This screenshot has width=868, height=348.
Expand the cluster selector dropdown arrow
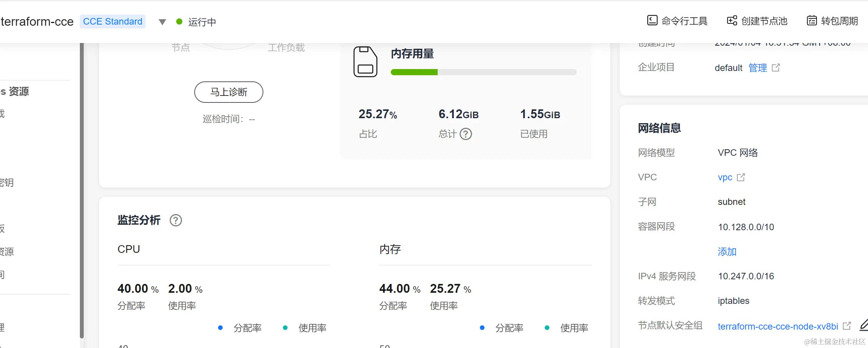(x=162, y=22)
